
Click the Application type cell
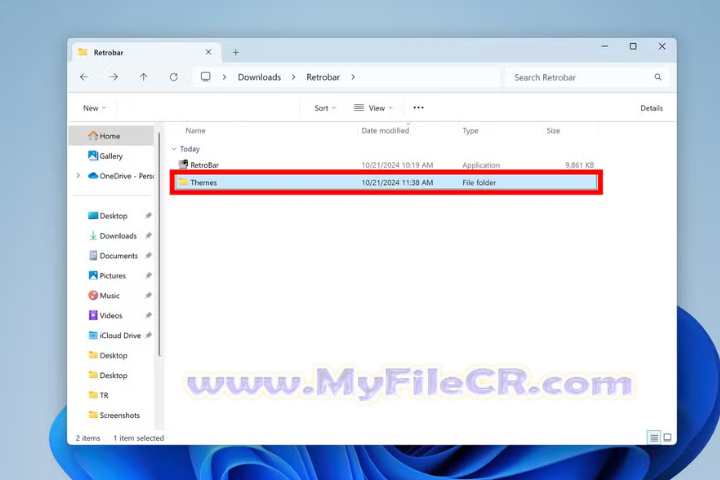point(481,165)
